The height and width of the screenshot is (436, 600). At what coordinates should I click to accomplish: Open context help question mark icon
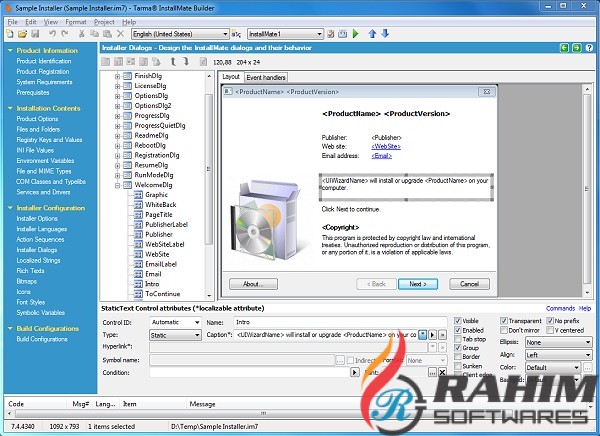(589, 48)
